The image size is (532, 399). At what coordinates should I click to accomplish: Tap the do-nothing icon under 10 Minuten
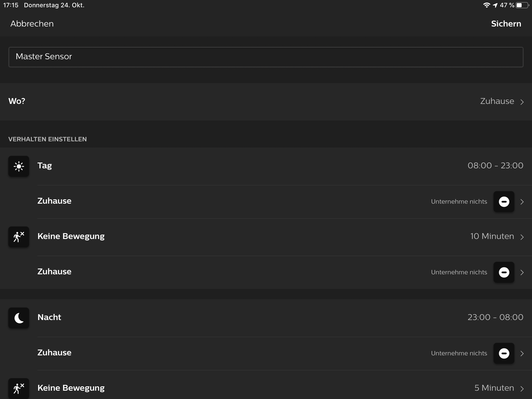[504, 272]
